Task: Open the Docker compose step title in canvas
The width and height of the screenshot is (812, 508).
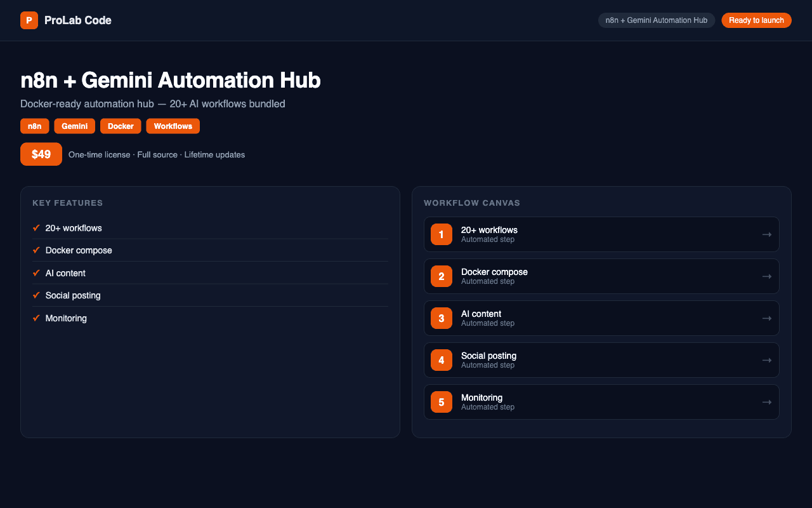Action: (494, 272)
